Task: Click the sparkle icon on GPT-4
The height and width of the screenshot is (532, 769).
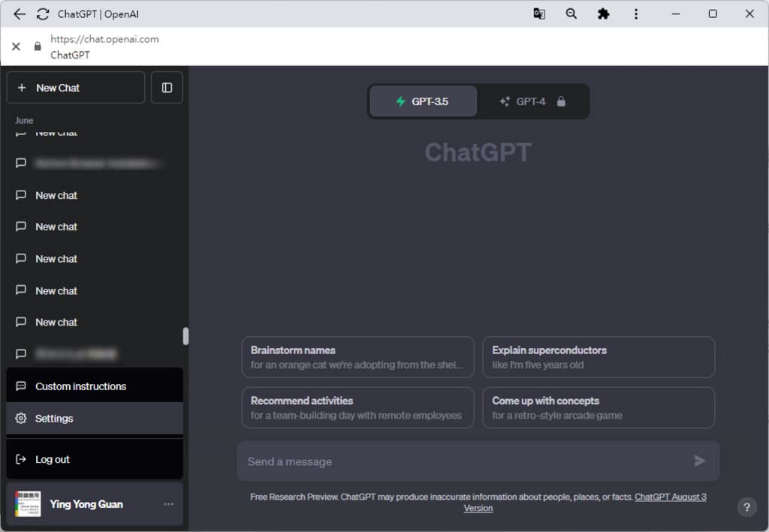Action: click(505, 101)
